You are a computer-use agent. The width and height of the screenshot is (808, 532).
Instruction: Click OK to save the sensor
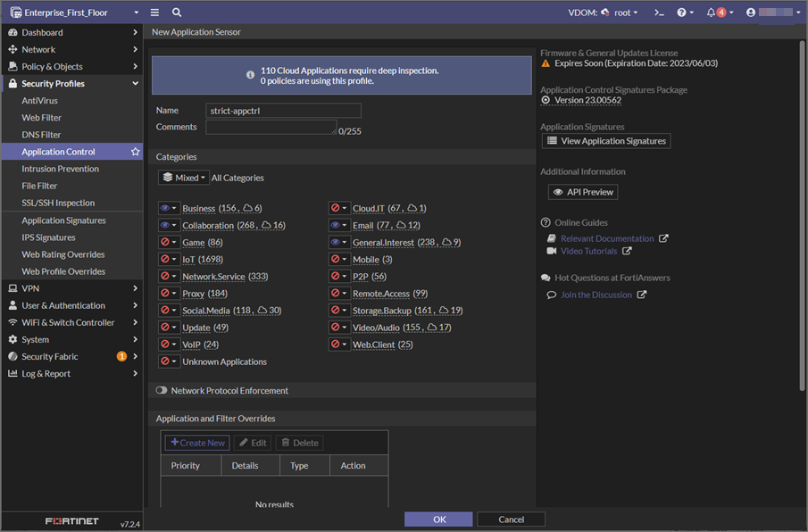[438, 519]
